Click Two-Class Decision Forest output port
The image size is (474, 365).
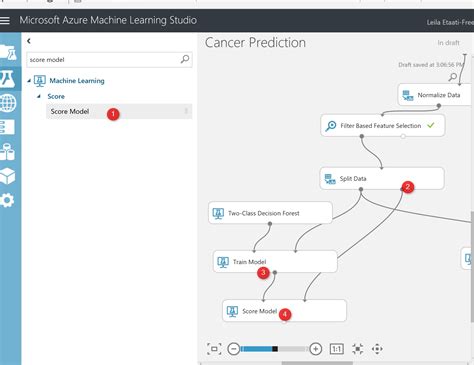270,224
